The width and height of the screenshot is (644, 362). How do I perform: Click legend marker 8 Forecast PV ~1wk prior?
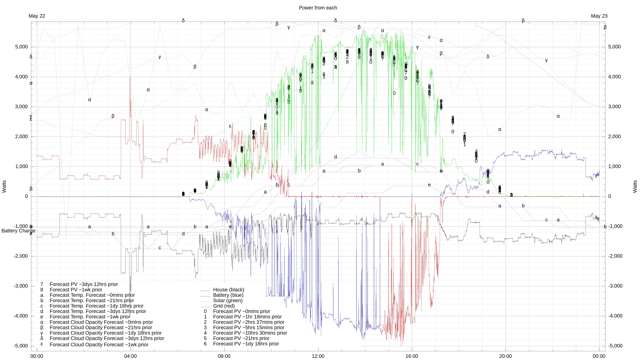pos(42,290)
